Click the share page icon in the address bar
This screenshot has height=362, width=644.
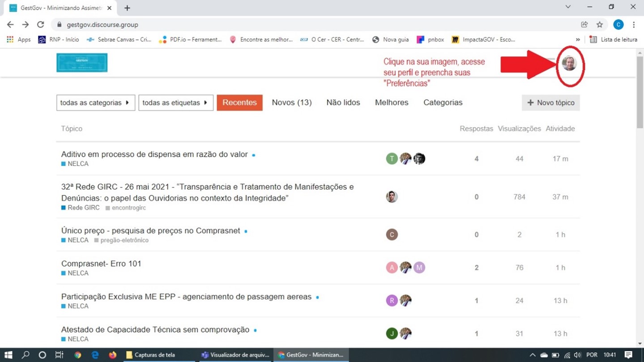coord(584,25)
